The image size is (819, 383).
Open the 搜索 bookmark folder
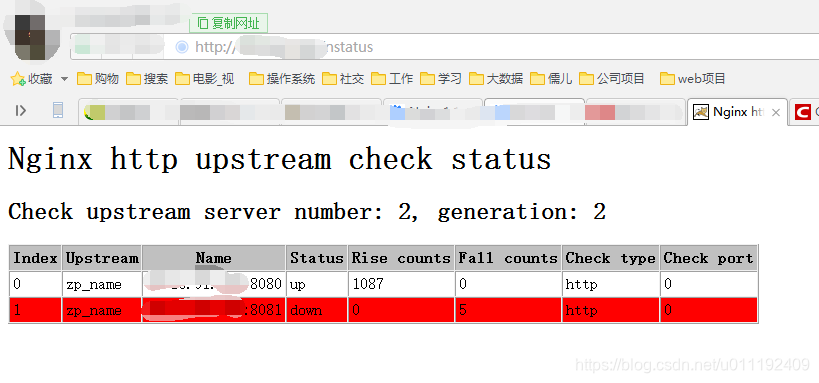point(147,79)
